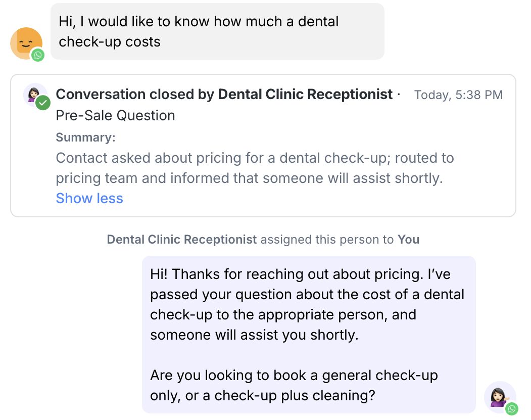This screenshot has width=531, height=420.
Task: Click WhatsApp badge on outgoing sender avatar
Action: pos(512,408)
